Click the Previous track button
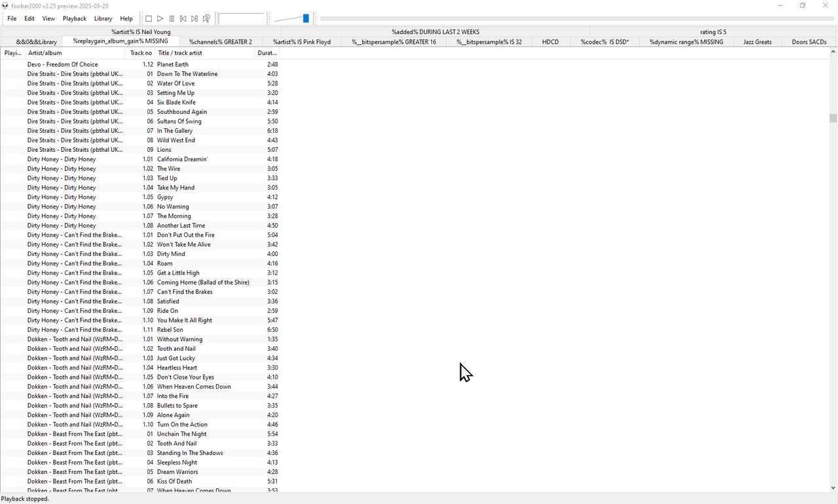Image resolution: width=838 pixels, height=504 pixels. (183, 19)
